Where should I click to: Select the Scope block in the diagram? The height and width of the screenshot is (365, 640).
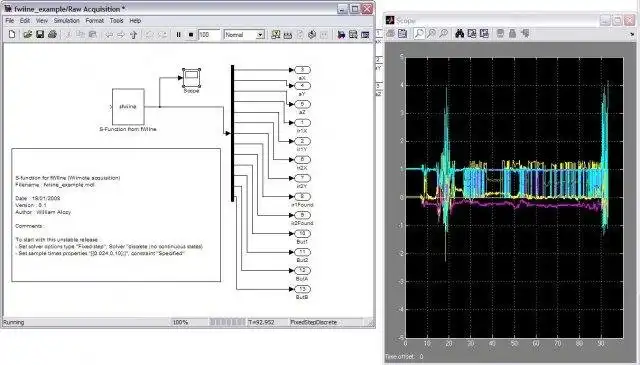coord(191,78)
